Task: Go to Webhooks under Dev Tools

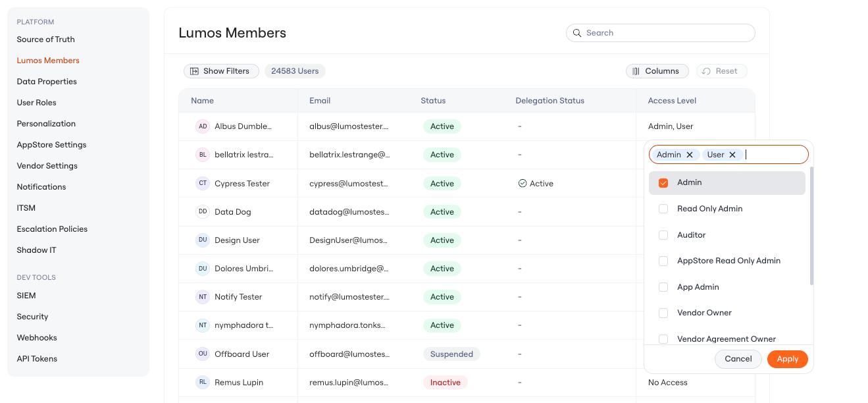Action: point(37,338)
